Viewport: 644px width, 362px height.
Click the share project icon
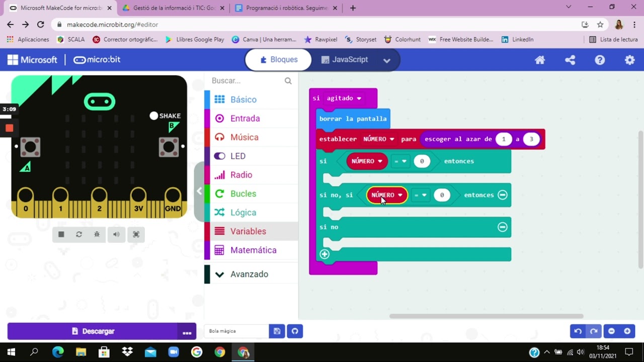(570, 60)
